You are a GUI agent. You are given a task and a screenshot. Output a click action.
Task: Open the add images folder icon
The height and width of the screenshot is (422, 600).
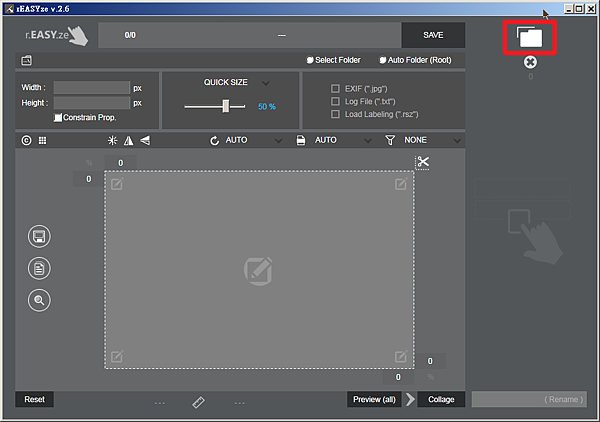[x=530, y=37]
